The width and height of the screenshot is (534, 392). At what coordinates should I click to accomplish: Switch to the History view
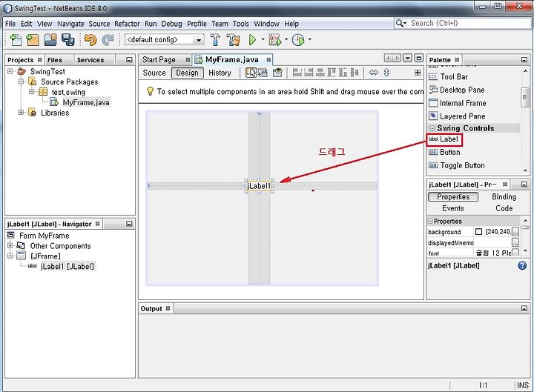click(220, 73)
